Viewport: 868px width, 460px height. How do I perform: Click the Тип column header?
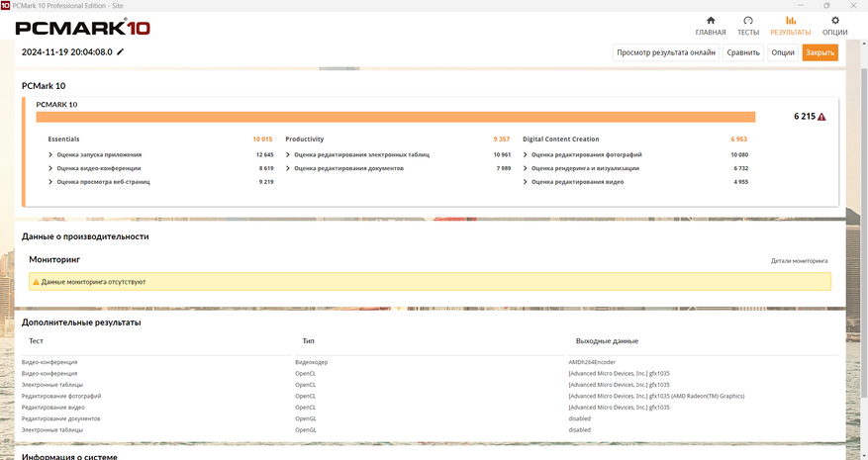[x=309, y=341]
